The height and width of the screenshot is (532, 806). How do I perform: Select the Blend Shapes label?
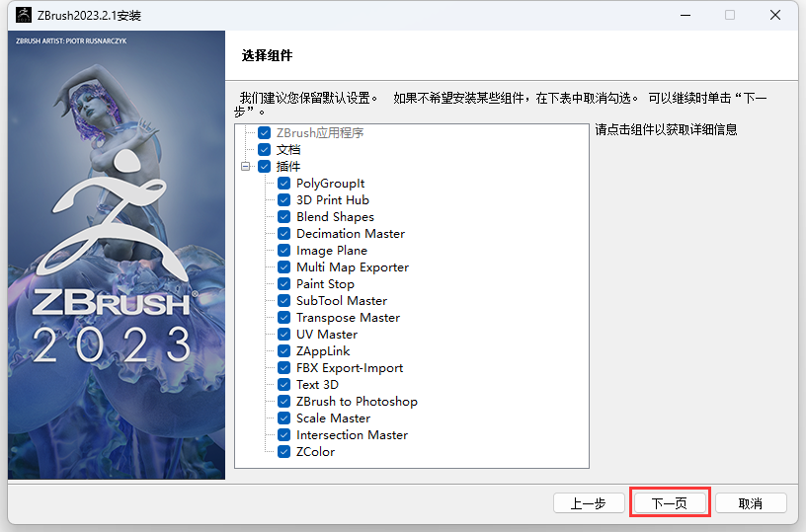pos(335,217)
